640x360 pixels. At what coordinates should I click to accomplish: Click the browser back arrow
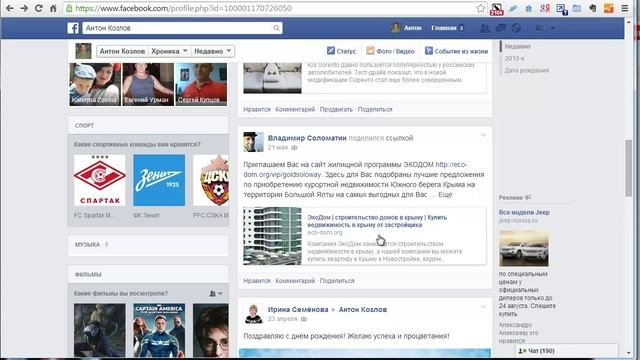pyautogui.click(x=9, y=8)
